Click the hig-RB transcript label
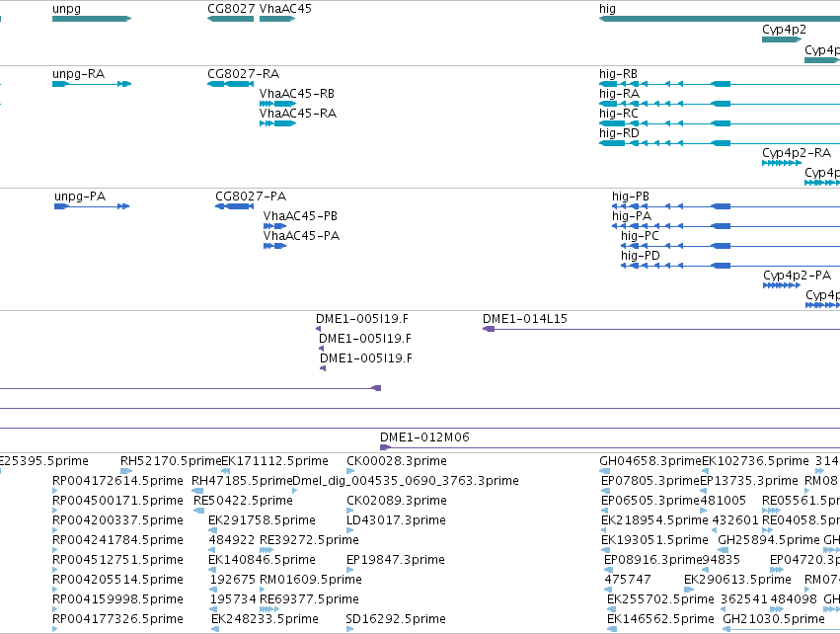The width and height of the screenshot is (840, 634). pyautogui.click(x=618, y=74)
